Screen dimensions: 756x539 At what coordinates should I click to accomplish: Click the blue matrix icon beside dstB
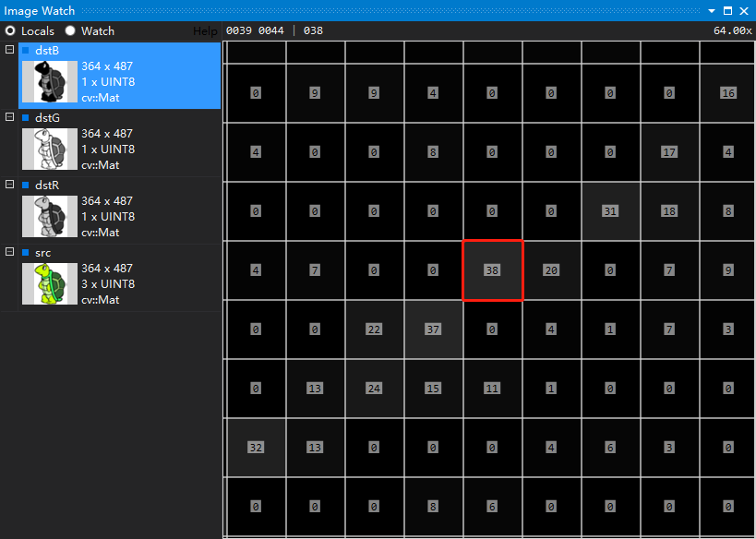tap(24, 51)
